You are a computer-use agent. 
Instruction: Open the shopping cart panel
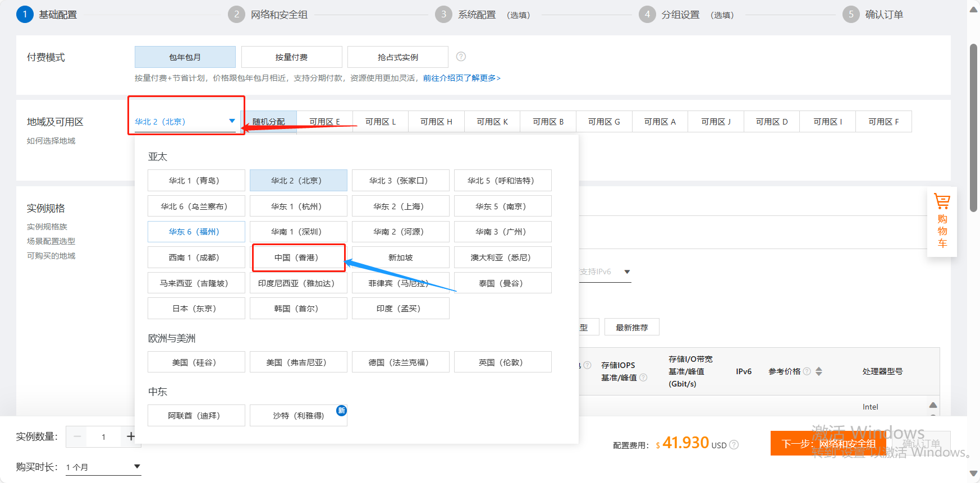pyautogui.click(x=942, y=222)
